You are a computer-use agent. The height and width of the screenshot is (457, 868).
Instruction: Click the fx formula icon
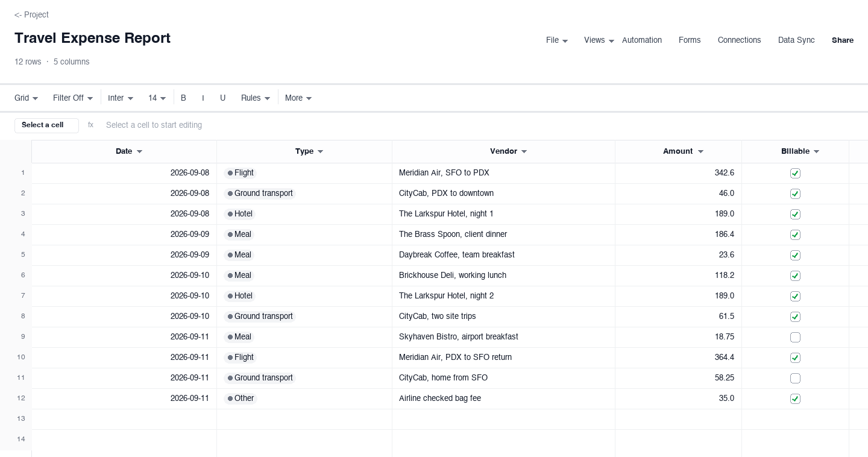coord(91,125)
